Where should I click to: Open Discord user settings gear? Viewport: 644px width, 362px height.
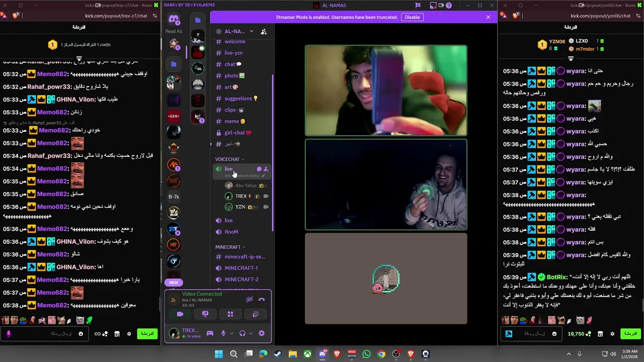(262, 333)
